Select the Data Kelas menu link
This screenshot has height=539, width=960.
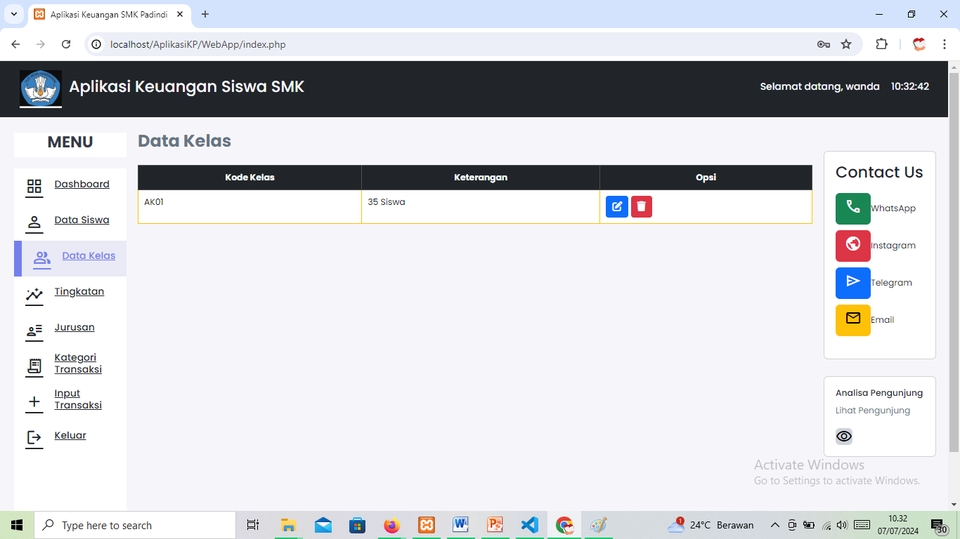tap(88, 255)
